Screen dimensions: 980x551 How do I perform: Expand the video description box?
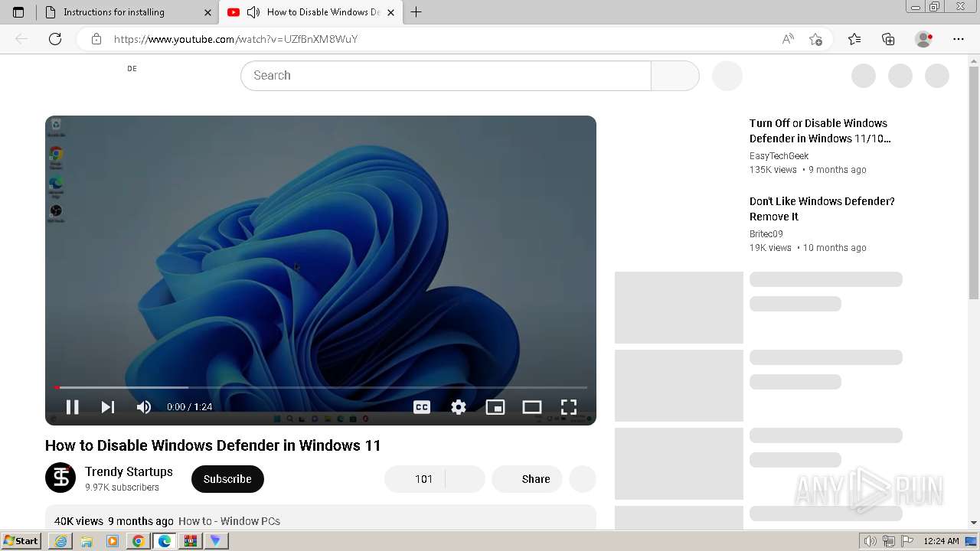(321, 517)
